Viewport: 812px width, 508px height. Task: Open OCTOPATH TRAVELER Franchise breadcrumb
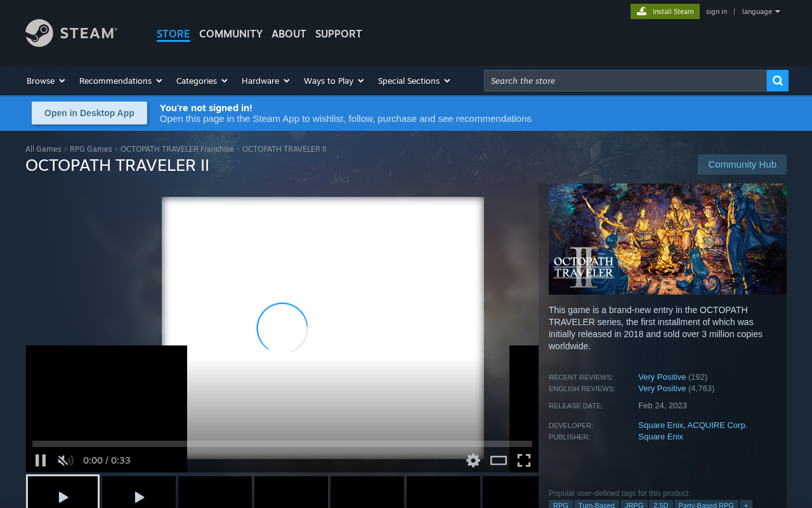(177, 149)
